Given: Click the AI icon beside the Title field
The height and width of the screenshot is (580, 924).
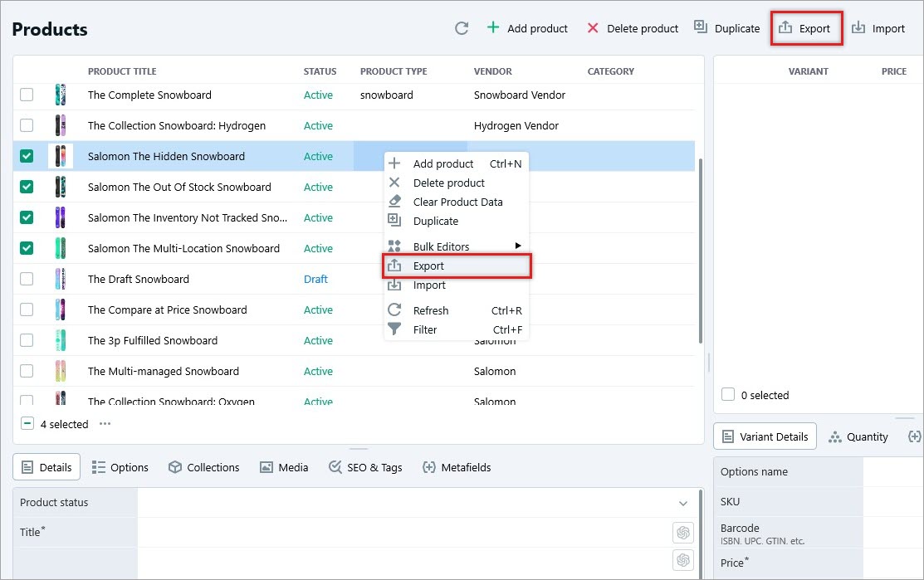Looking at the screenshot, I should point(683,533).
